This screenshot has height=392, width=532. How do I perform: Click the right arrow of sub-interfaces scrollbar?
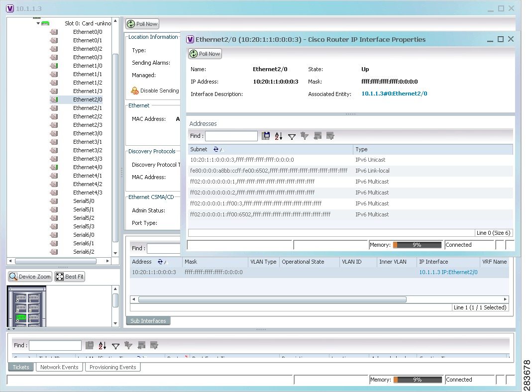(505, 299)
